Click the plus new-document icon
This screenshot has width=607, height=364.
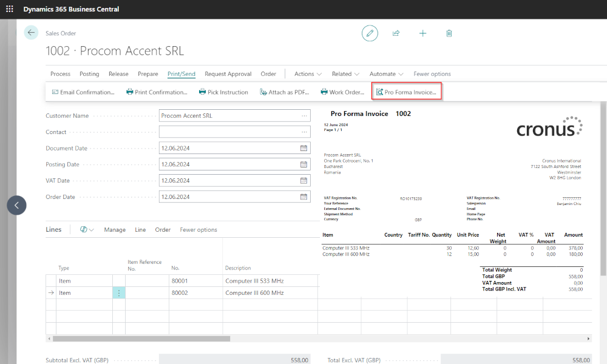pos(422,33)
